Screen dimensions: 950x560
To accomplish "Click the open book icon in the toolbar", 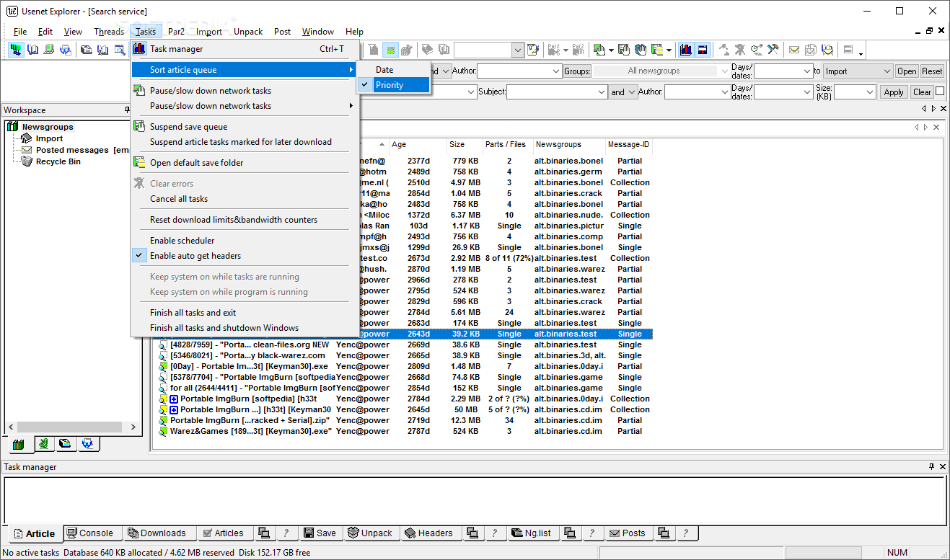I will [x=33, y=50].
